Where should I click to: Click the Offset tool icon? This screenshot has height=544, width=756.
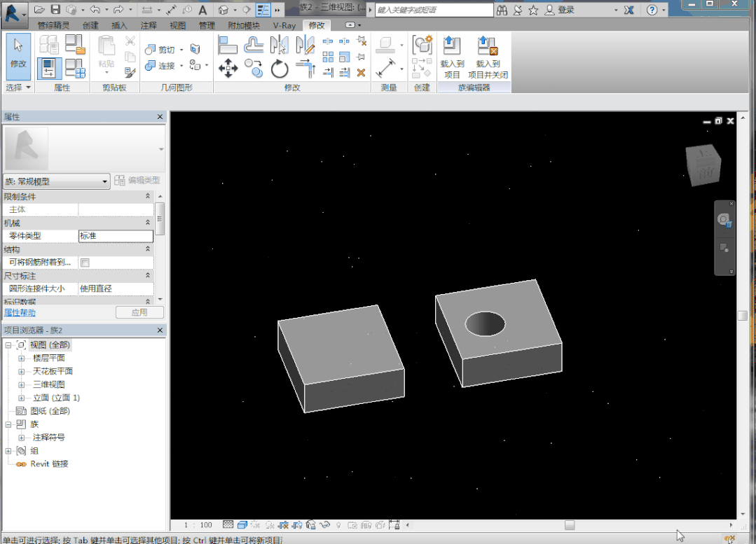click(x=254, y=46)
